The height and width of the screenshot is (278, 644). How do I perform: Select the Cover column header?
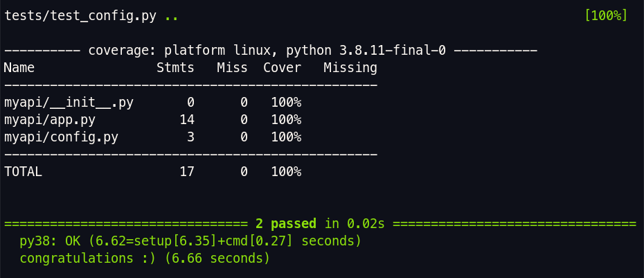click(x=282, y=68)
